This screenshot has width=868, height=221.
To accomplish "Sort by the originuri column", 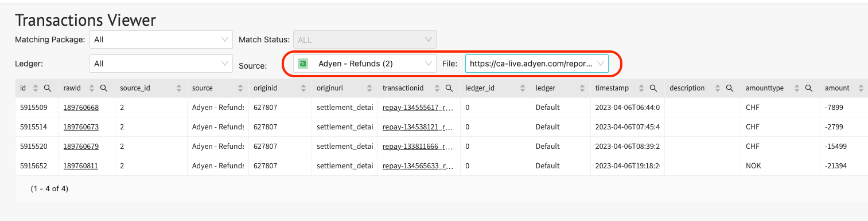I will pyautogui.click(x=369, y=88).
